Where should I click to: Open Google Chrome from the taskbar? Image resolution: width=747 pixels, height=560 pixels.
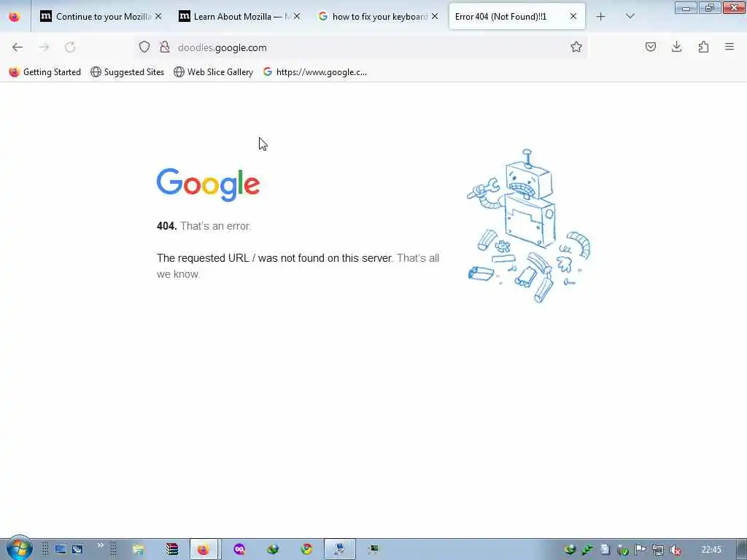tap(306, 550)
